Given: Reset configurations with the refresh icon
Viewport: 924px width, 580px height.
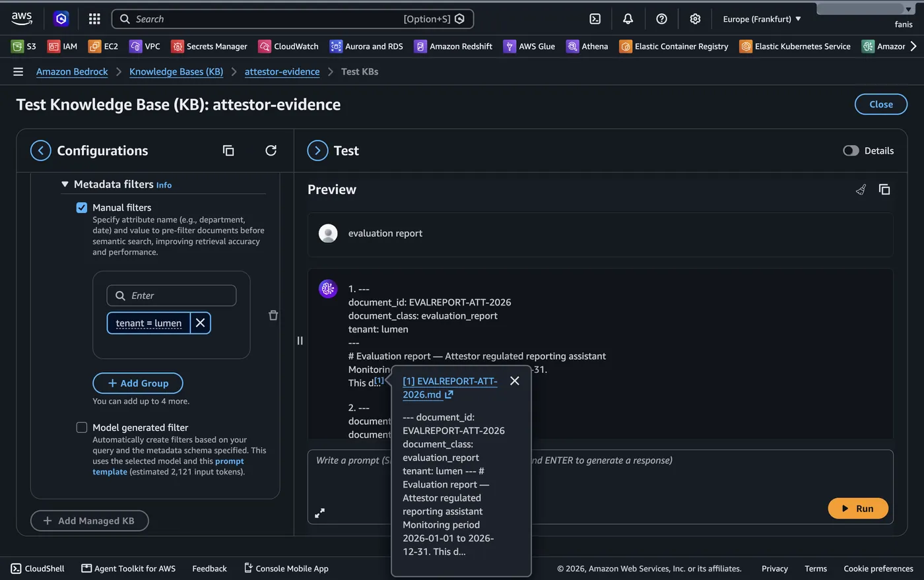Looking at the screenshot, I should pyautogui.click(x=271, y=150).
